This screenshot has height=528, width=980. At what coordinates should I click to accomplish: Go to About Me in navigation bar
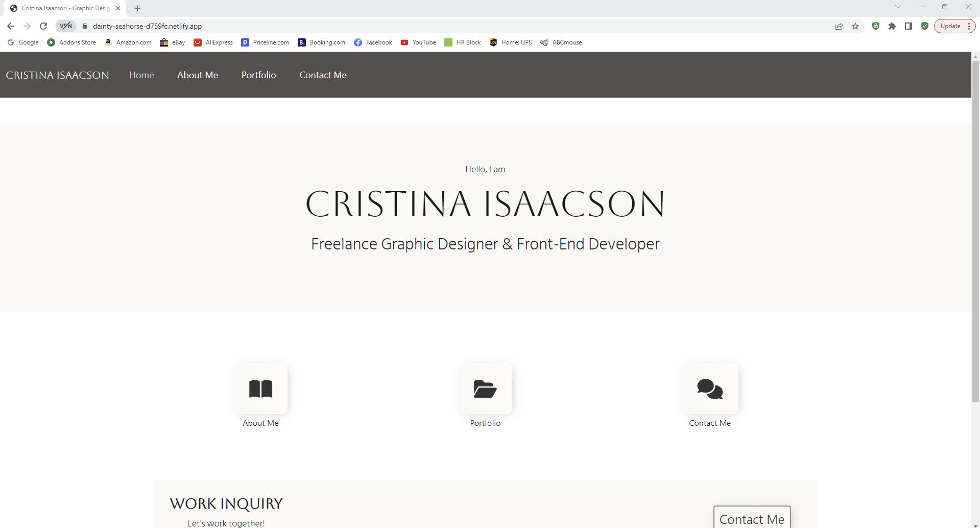point(198,75)
